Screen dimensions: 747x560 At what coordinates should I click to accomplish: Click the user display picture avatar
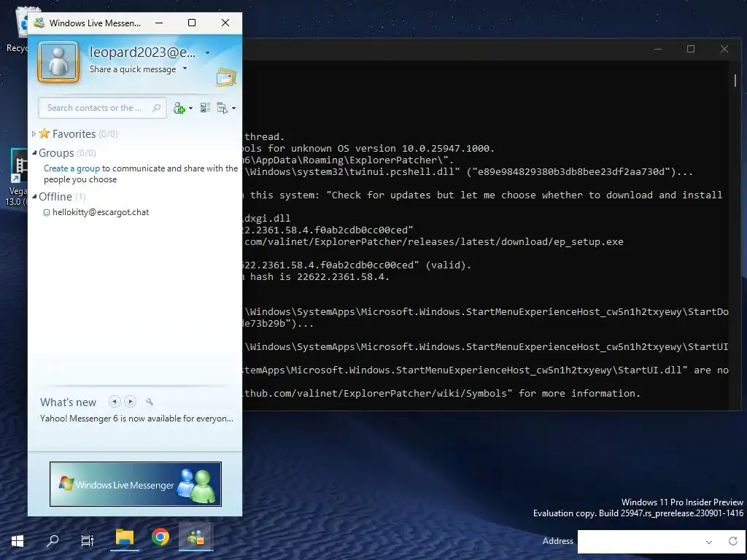pyautogui.click(x=58, y=61)
